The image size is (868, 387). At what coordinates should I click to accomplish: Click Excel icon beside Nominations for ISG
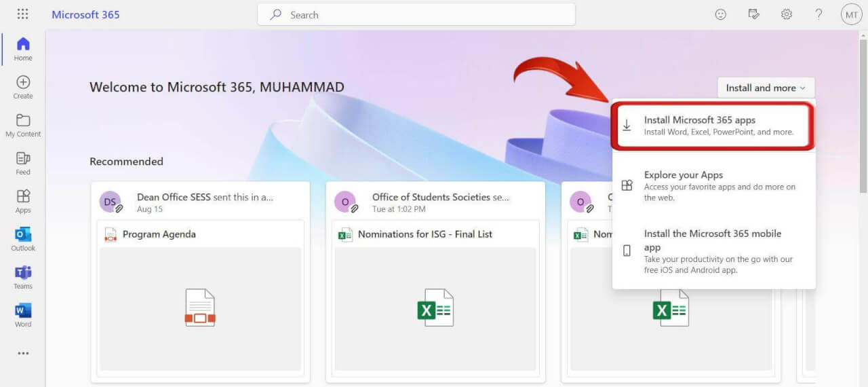tap(345, 234)
